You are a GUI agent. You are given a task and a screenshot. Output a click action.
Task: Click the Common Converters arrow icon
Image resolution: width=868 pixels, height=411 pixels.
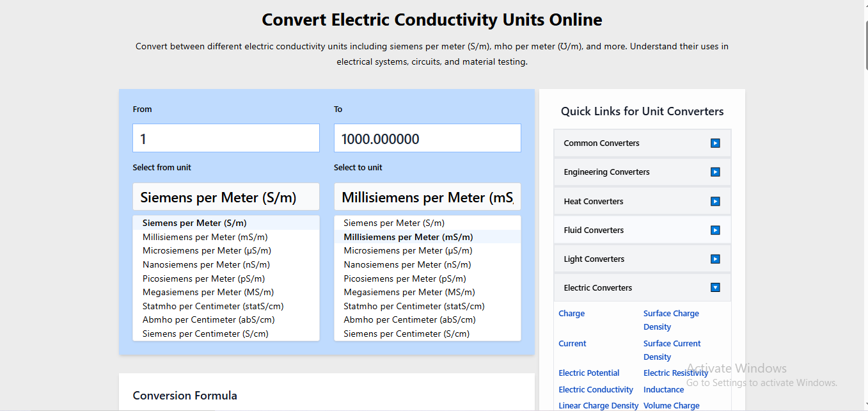coord(714,143)
